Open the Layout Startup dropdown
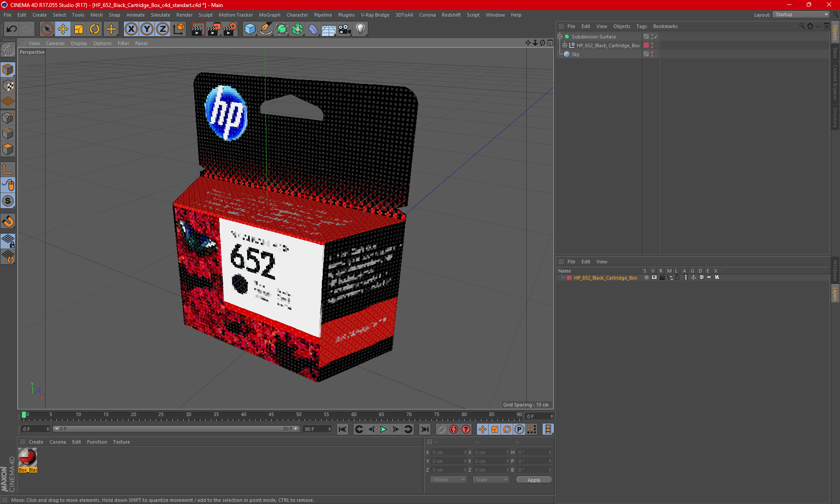840x504 pixels. 801,14
